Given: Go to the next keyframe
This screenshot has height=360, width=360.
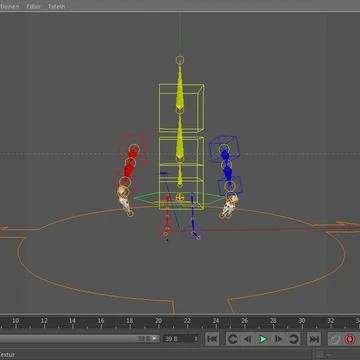Looking at the screenshot, I should 293,339.
